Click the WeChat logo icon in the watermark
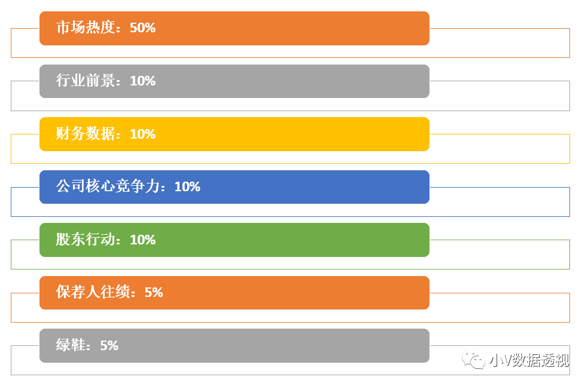 point(473,360)
